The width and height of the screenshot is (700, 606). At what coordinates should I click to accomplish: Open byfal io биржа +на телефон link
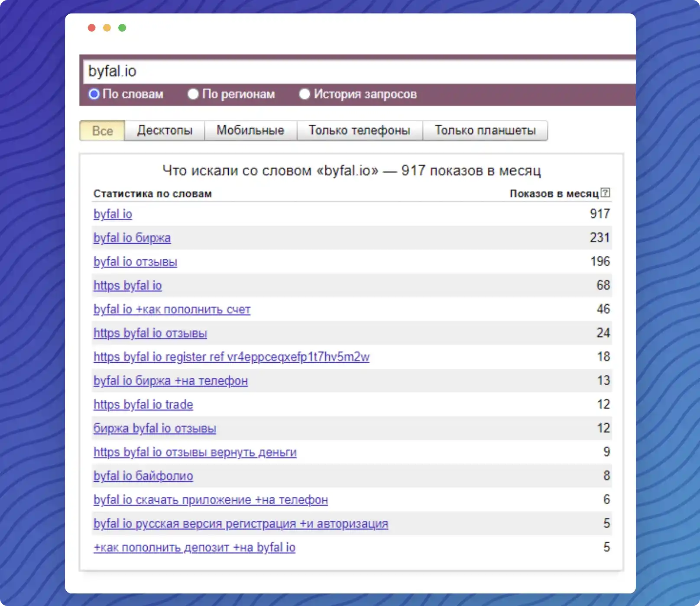coord(171,381)
